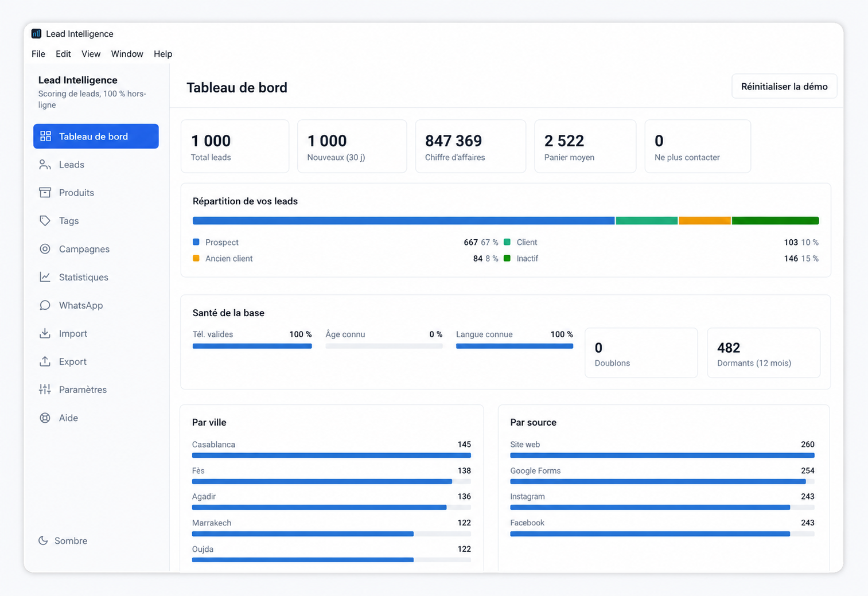868x596 pixels.
Task: Open the Aide lifebuoy icon
Action: point(45,418)
